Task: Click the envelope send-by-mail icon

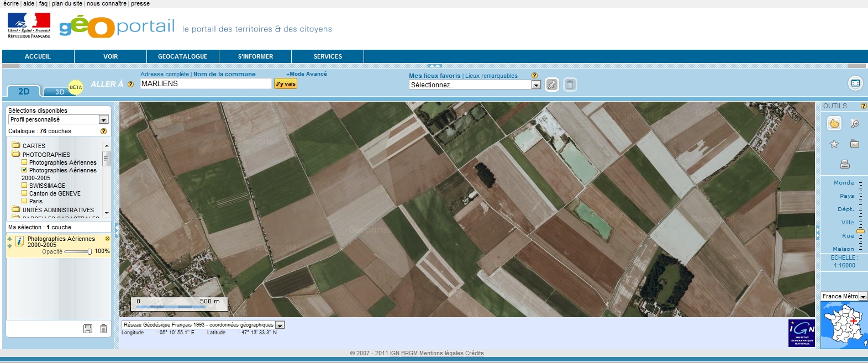Action: click(855, 144)
